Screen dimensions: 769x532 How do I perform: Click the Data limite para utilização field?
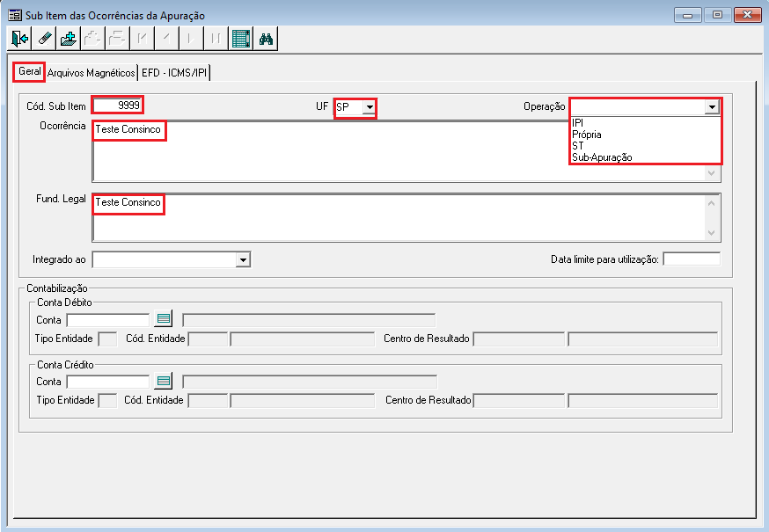692,259
